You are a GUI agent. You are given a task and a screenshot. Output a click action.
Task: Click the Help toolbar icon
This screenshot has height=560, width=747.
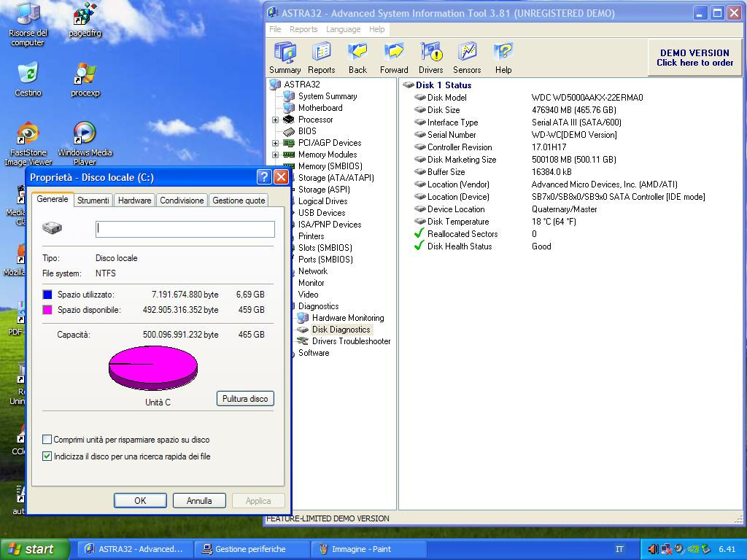[503, 53]
